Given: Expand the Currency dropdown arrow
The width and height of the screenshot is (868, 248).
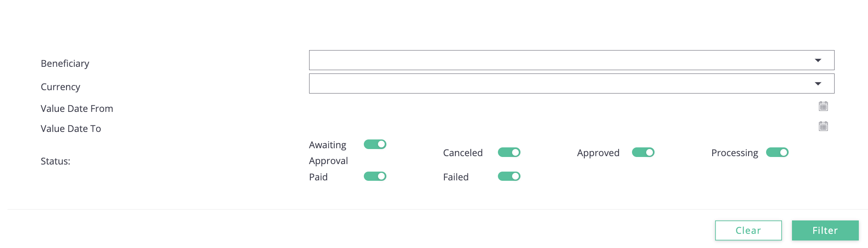Looking at the screenshot, I should point(818,84).
